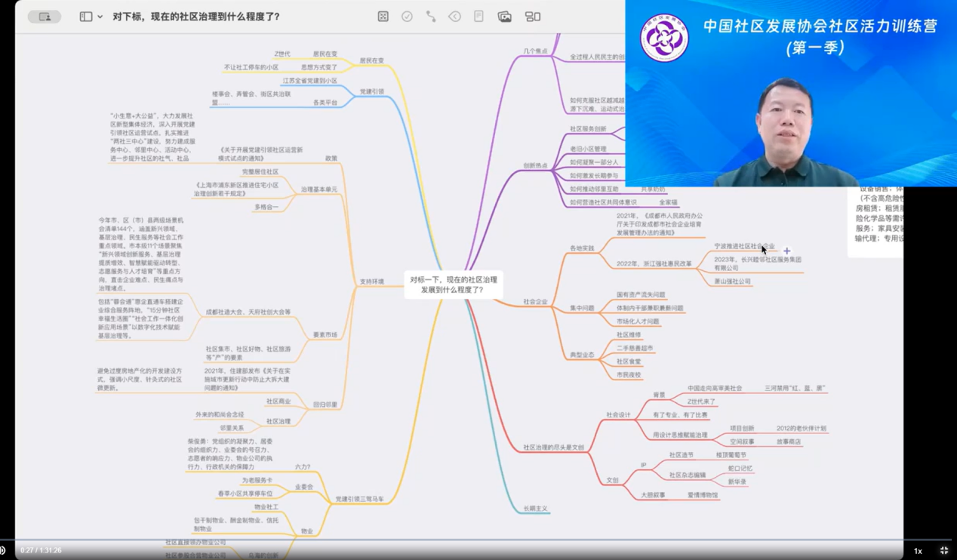Click the 社区服务创新 node
The width and height of the screenshot is (957, 560).
pyautogui.click(x=588, y=129)
